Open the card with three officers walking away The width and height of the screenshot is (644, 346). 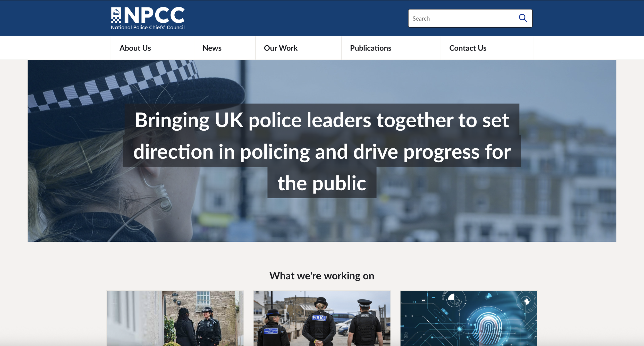[322, 318]
